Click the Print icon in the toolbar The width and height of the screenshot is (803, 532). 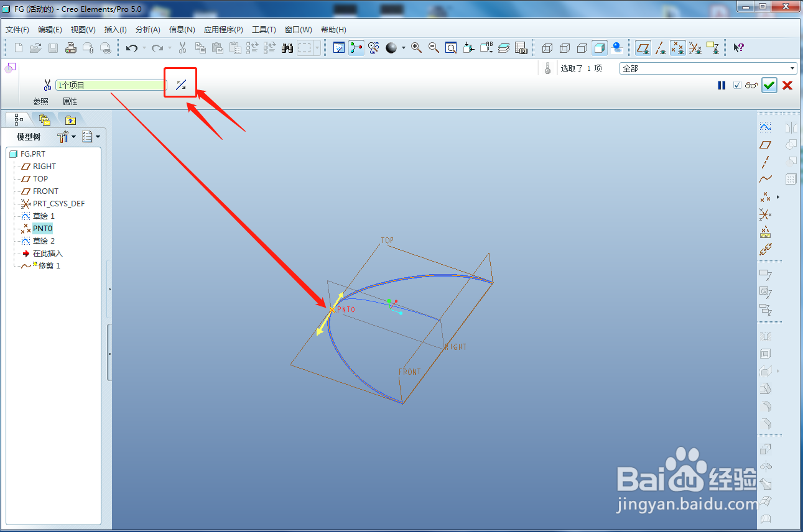71,48
